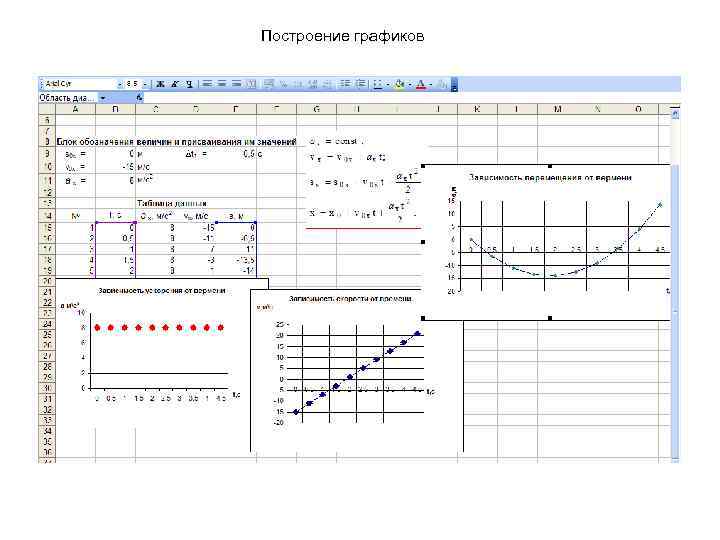720x540 pixels.
Task: Open the font size dropdown list
Action: click(x=145, y=84)
